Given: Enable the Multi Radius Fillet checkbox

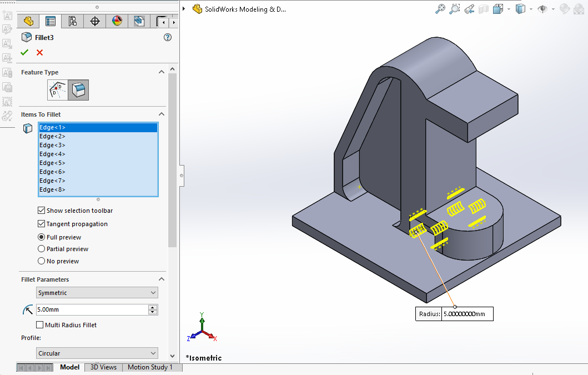Looking at the screenshot, I should (40, 325).
